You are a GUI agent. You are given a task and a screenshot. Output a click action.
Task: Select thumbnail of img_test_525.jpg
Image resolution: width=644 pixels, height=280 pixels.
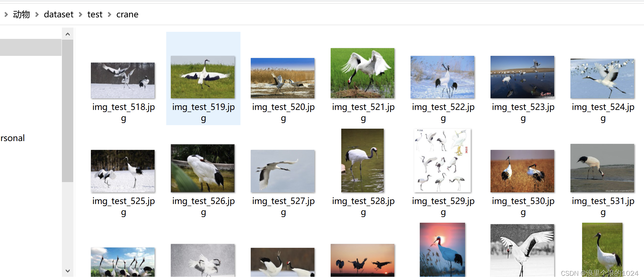(123, 171)
